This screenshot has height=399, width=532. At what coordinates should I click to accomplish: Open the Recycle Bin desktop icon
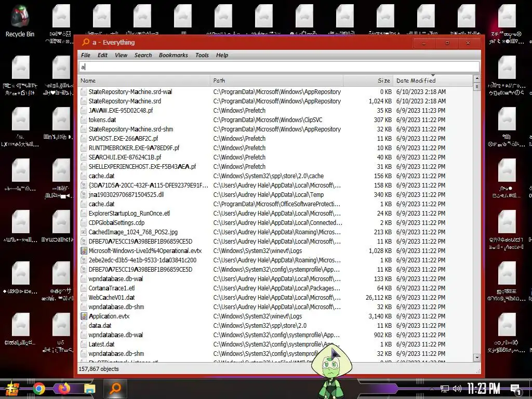20,21
